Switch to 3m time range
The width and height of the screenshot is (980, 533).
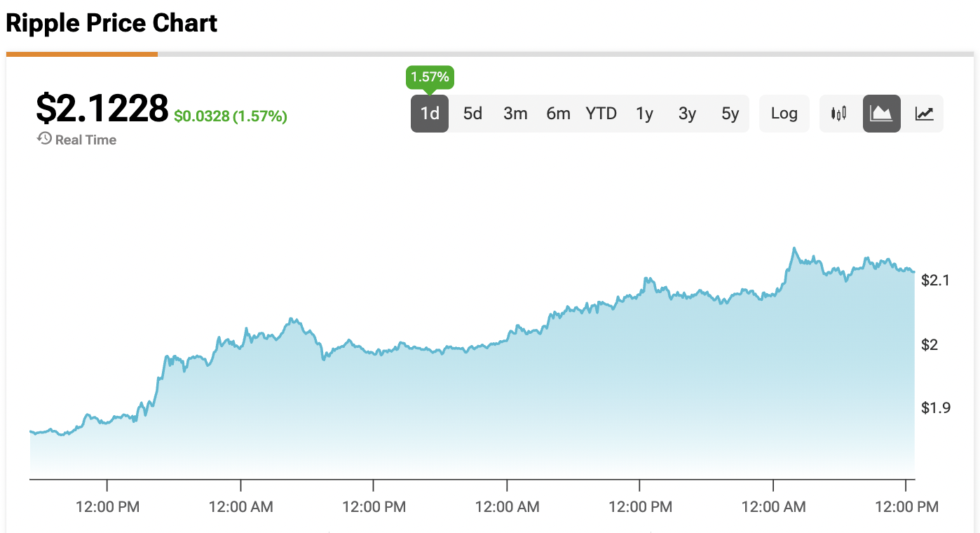tap(515, 114)
